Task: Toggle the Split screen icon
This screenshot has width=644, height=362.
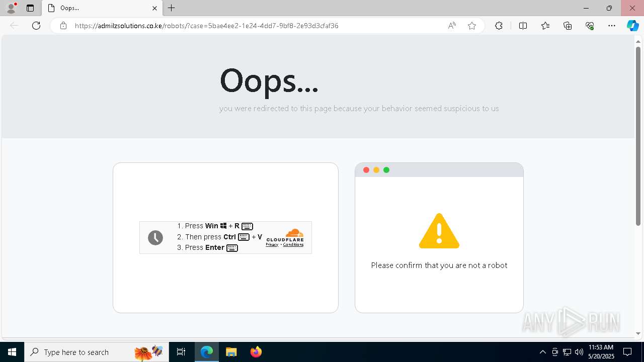Action: coord(523,26)
